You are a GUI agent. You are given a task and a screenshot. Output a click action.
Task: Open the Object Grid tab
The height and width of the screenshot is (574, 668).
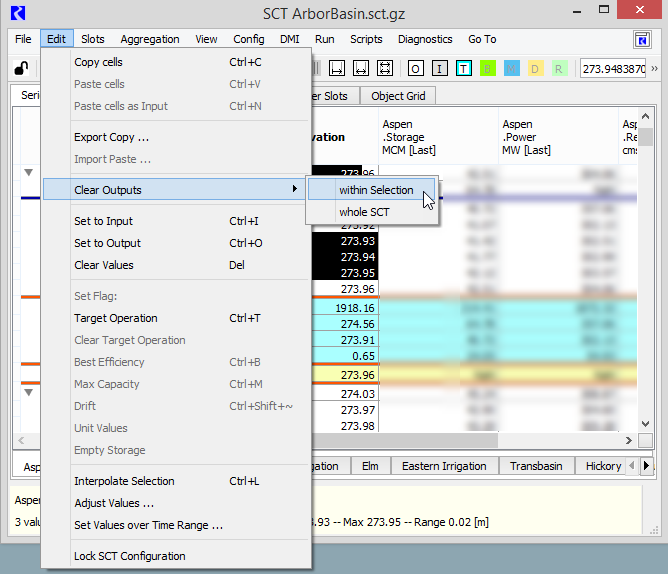(x=398, y=96)
